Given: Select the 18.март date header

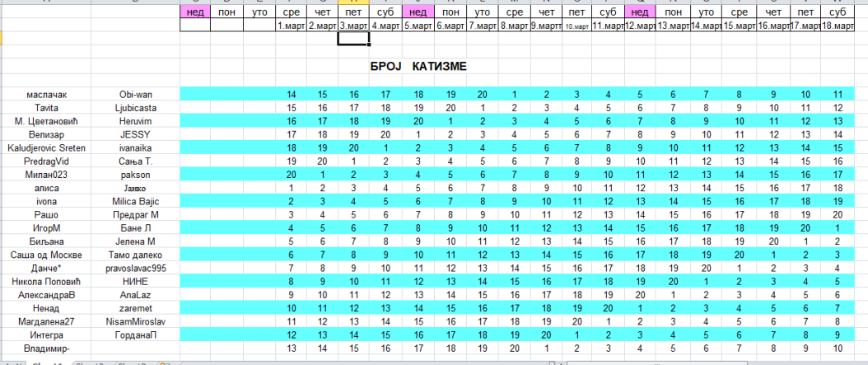Looking at the screenshot, I should [x=837, y=26].
